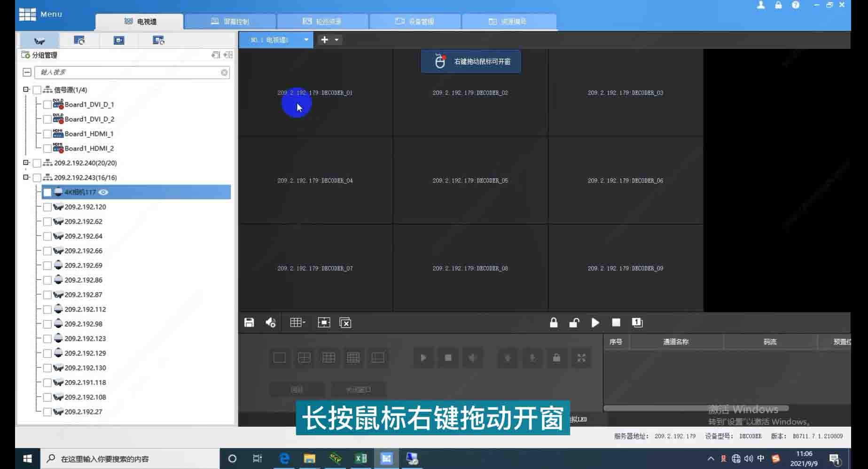868x469 pixels.
Task: Open the grid layout dropdown in toolbar
Action: click(x=297, y=322)
